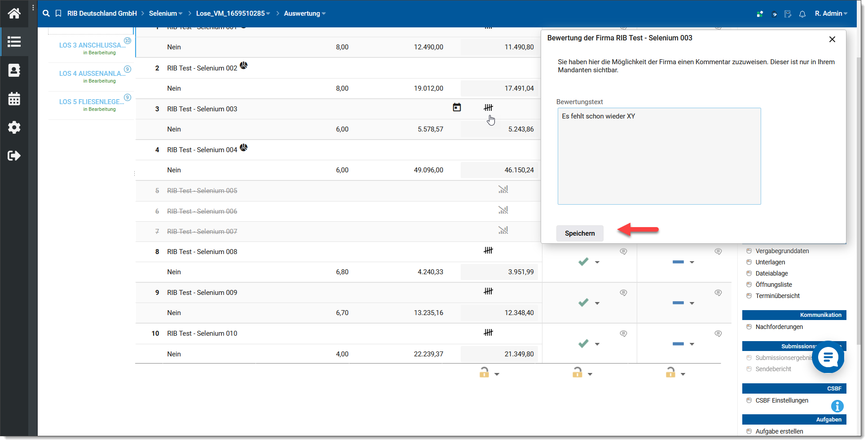Click crossed-out chart icon for Selenium 007

pyautogui.click(x=503, y=230)
